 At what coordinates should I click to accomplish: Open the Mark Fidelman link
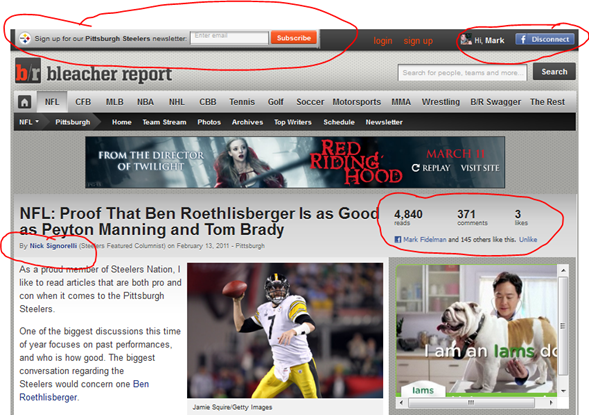425,240
